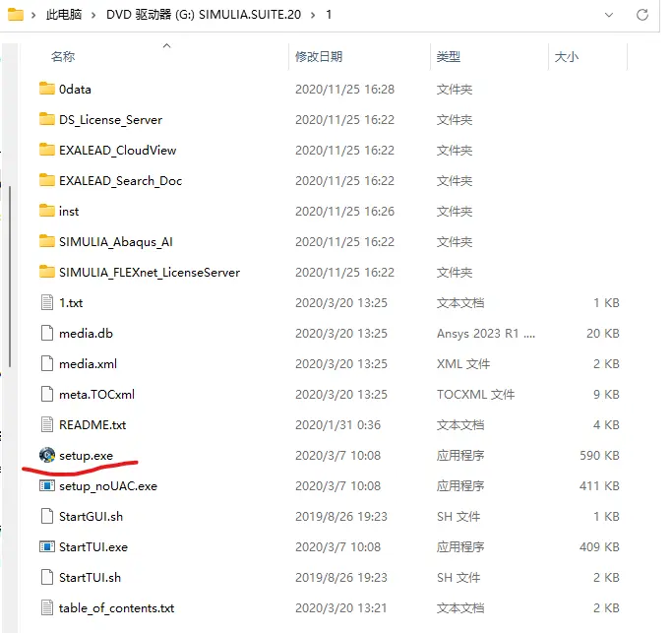Click the TOCXML 文件 type cell
Image resolution: width=672 pixels, height=633 pixels.
pyautogui.click(x=476, y=394)
